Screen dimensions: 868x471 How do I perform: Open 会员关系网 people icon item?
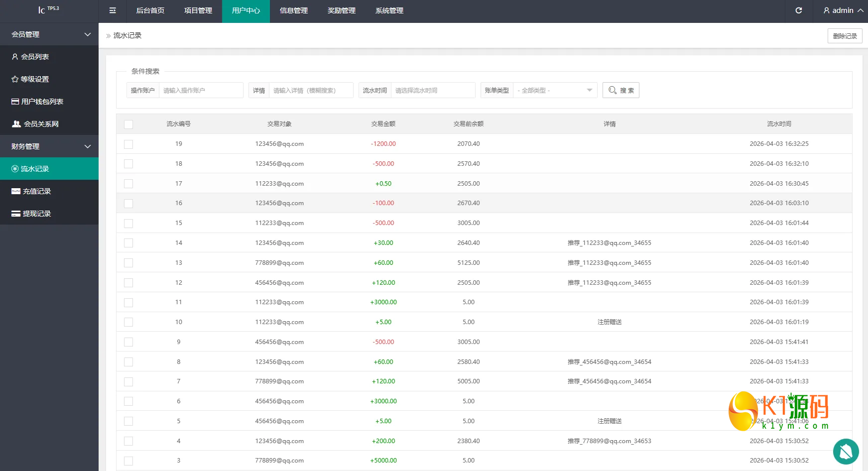[x=16, y=124]
